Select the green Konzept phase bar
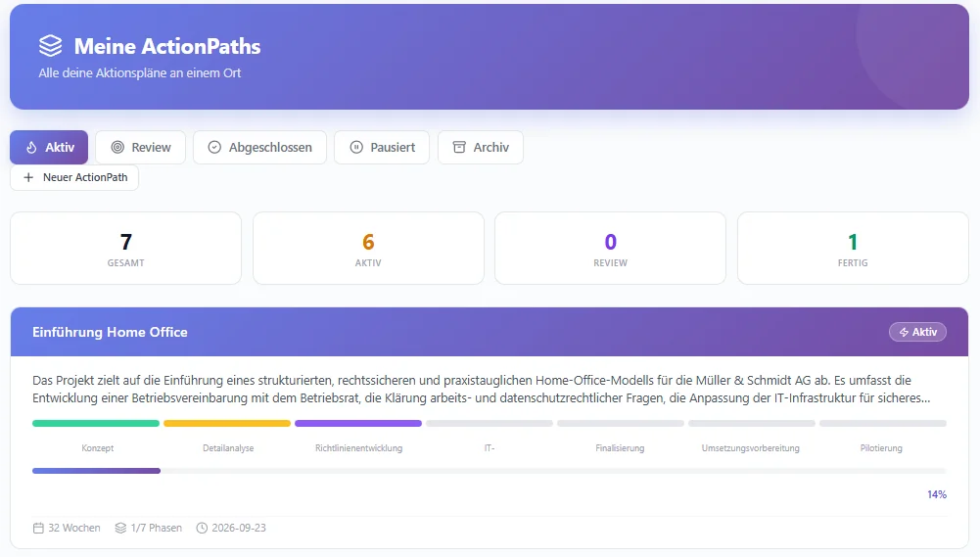 pos(96,424)
